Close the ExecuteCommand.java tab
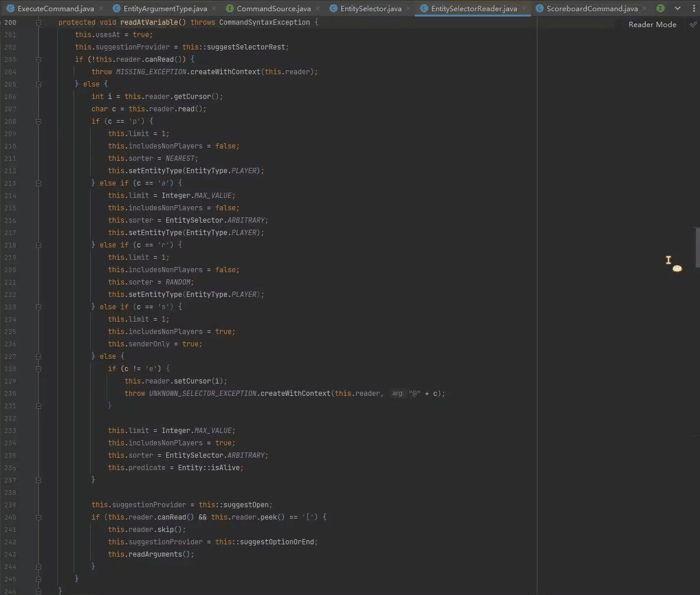This screenshot has width=700, height=595. pyautogui.click(x=101, y=8)
